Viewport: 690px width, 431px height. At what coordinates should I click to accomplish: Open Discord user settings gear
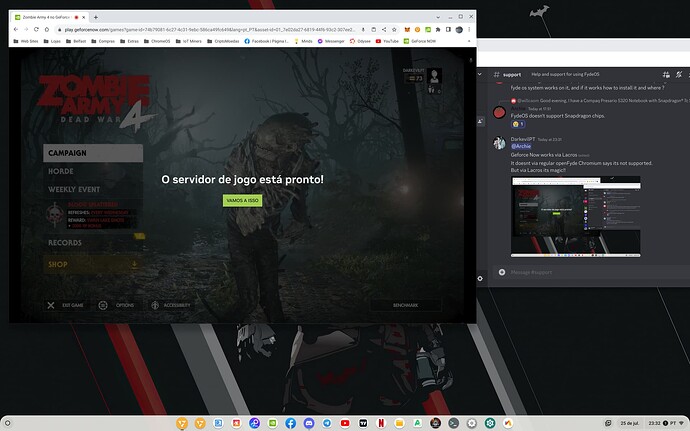[480, 278]
